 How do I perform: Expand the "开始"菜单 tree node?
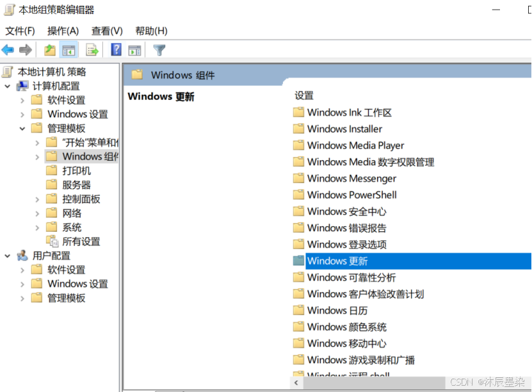37,143
